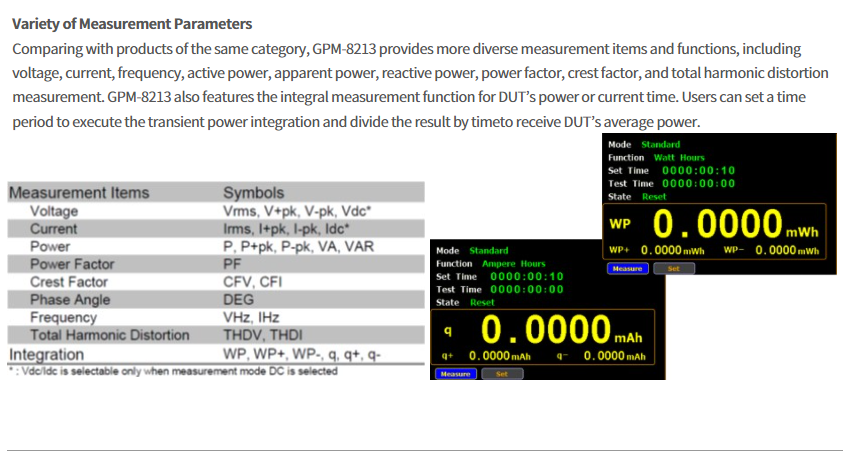Select the 'Frequency' row label
The width and height of the screenshot is (845, 460).
point(64,318)
